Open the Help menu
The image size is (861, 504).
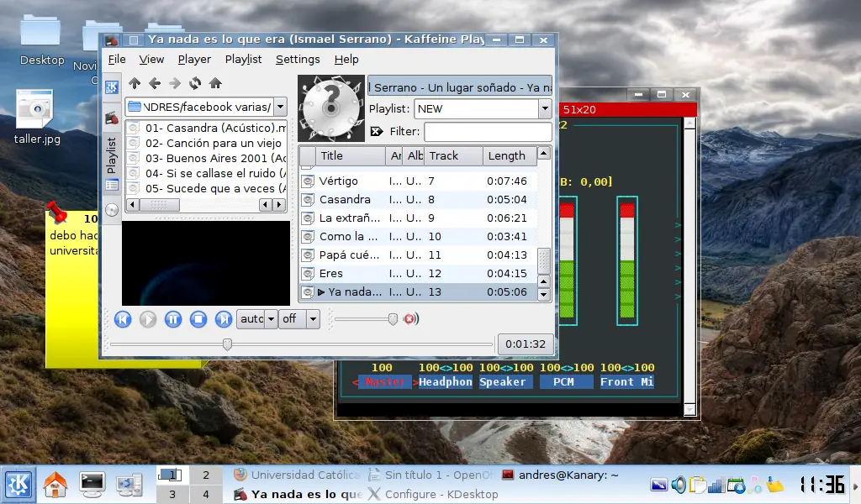346,60
